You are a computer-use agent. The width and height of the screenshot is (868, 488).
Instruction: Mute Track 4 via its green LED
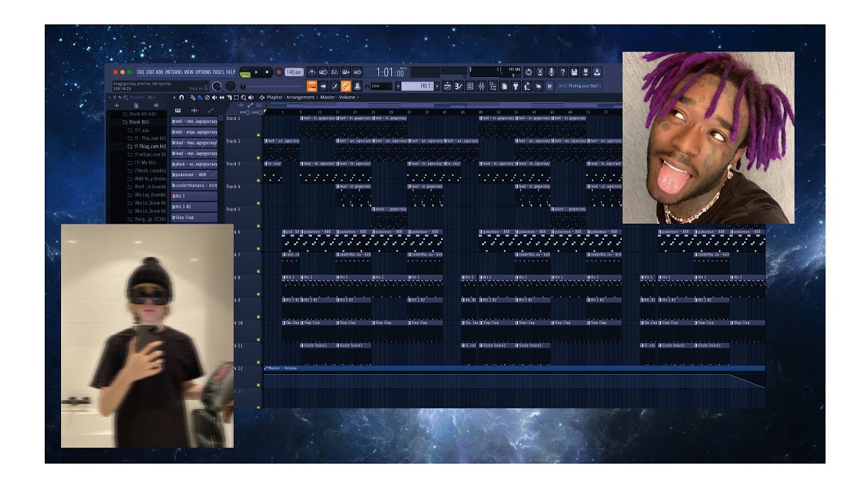(x=258, y=203)
